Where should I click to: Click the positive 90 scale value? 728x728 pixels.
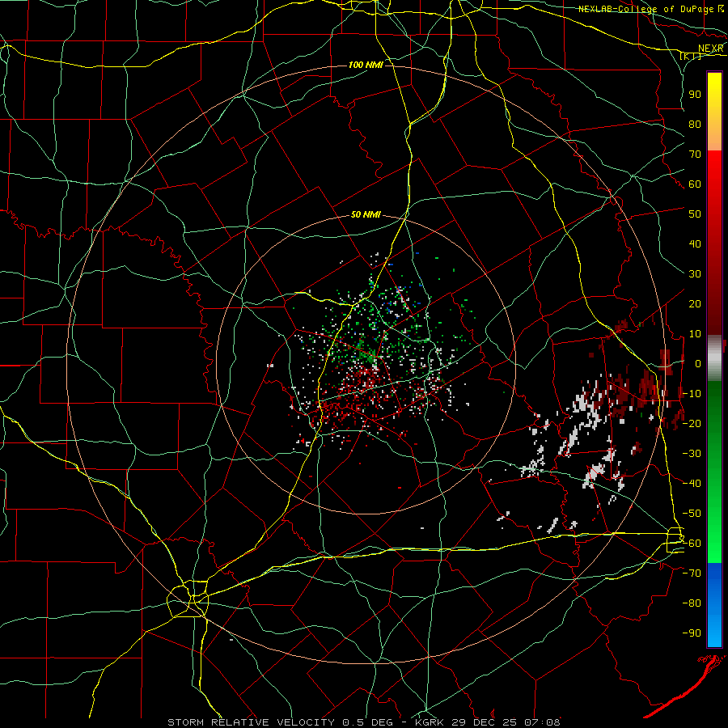pyautogui.click(x=695, y=95)
